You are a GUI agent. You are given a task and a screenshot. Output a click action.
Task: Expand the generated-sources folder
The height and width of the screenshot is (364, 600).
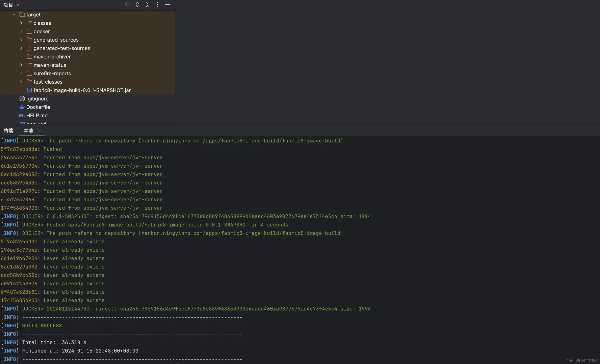click(x=21, y=40)
